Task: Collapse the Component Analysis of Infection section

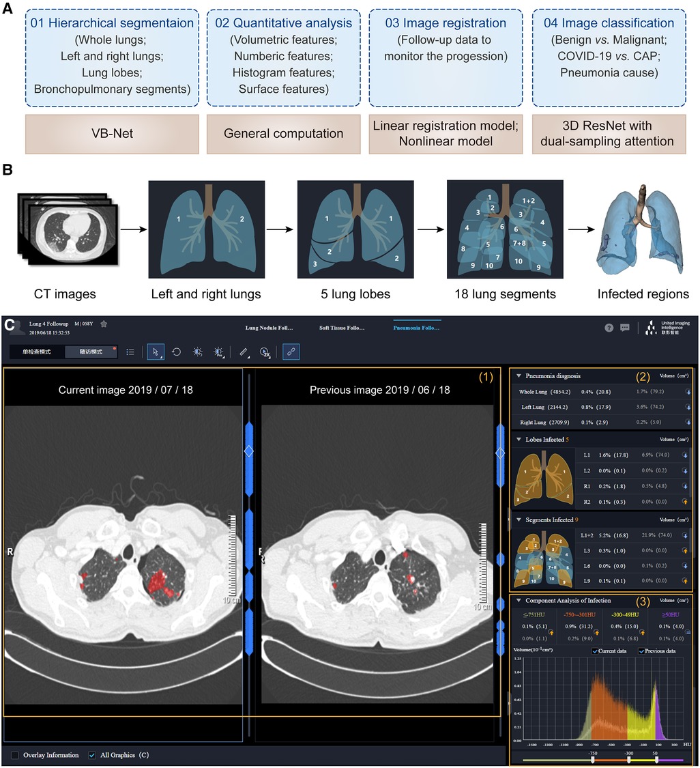Action: click(519, 600)
